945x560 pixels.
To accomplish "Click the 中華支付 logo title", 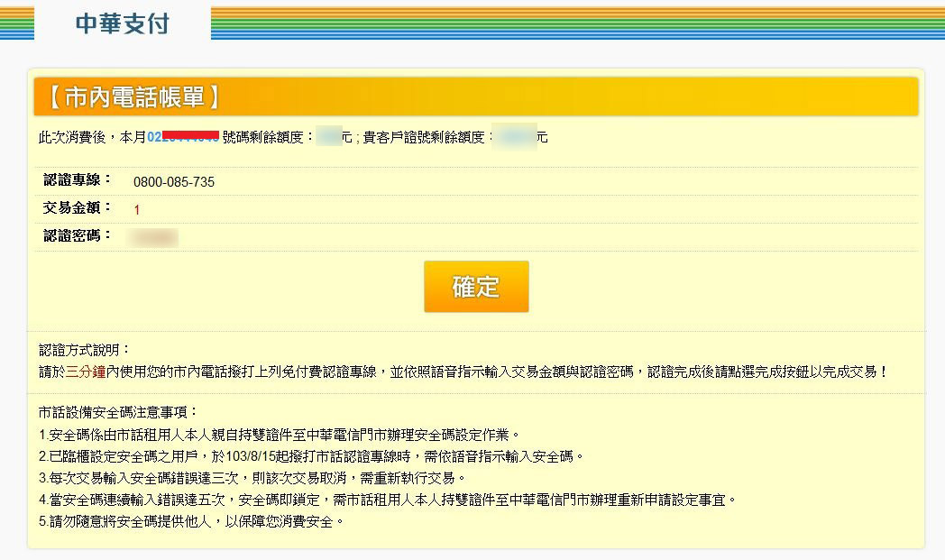I will pos(123,23).
